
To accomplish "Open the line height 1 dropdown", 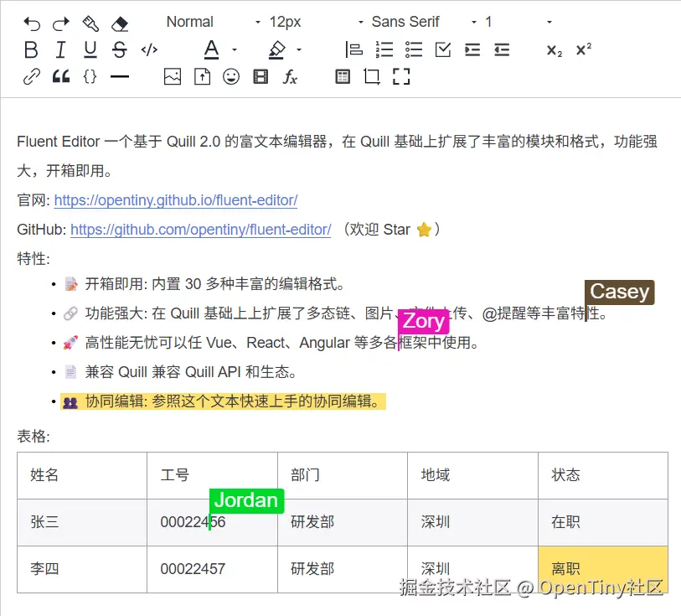I will tap(518, 22).
